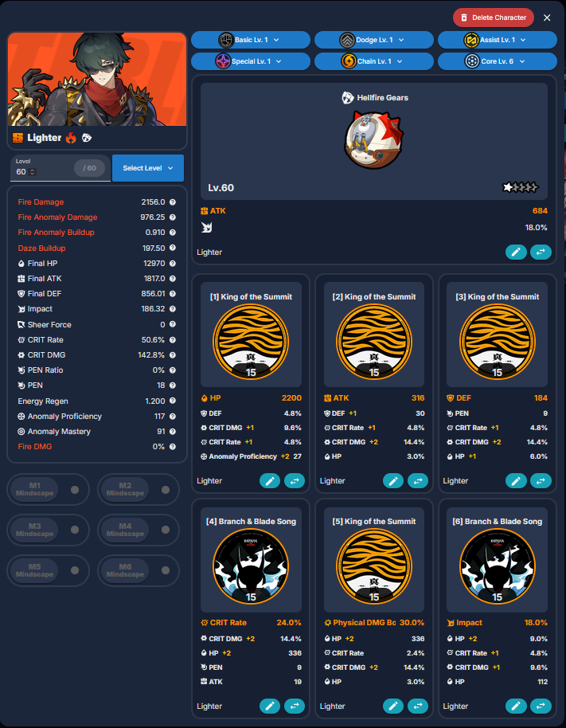Click the W-Engine star rating
This screenshot has height=728, width=566.
tap(520, 187)
